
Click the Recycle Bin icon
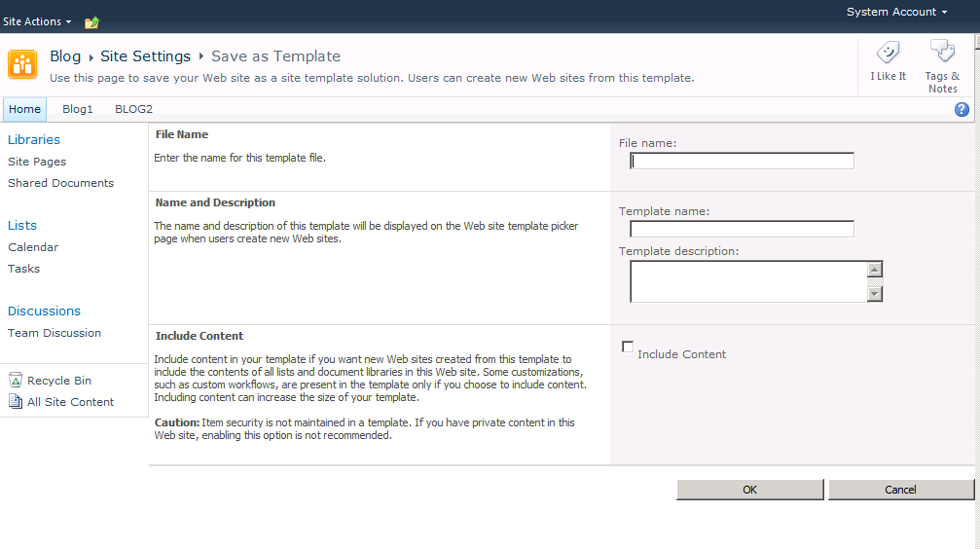tap(16, 381)
